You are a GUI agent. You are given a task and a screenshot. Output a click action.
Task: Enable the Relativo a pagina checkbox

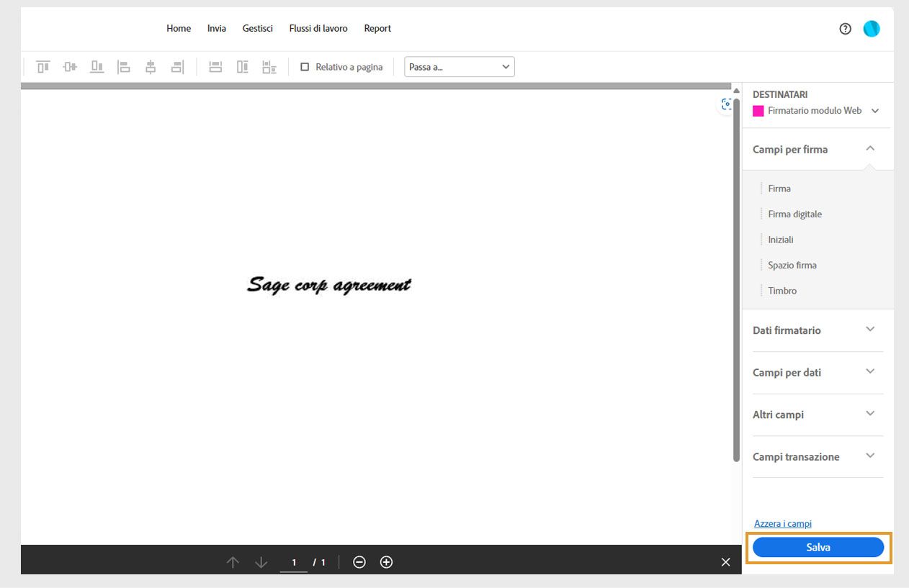[x=305, y=67]
